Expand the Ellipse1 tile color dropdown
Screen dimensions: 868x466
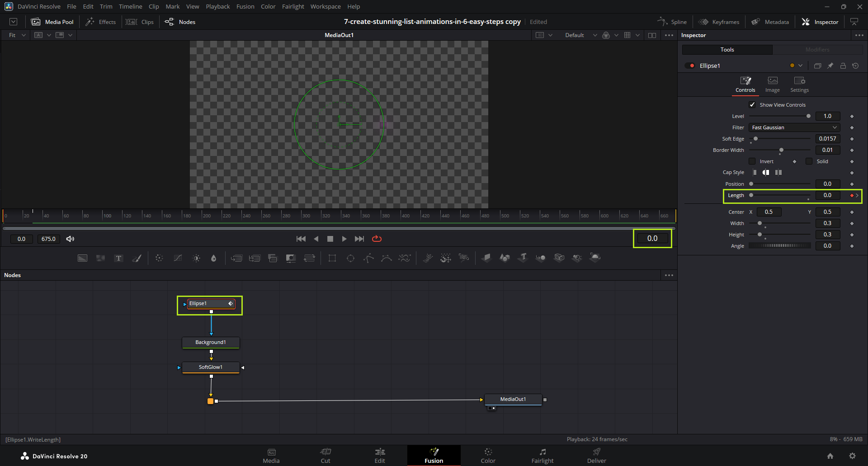(x=800, y=66)
